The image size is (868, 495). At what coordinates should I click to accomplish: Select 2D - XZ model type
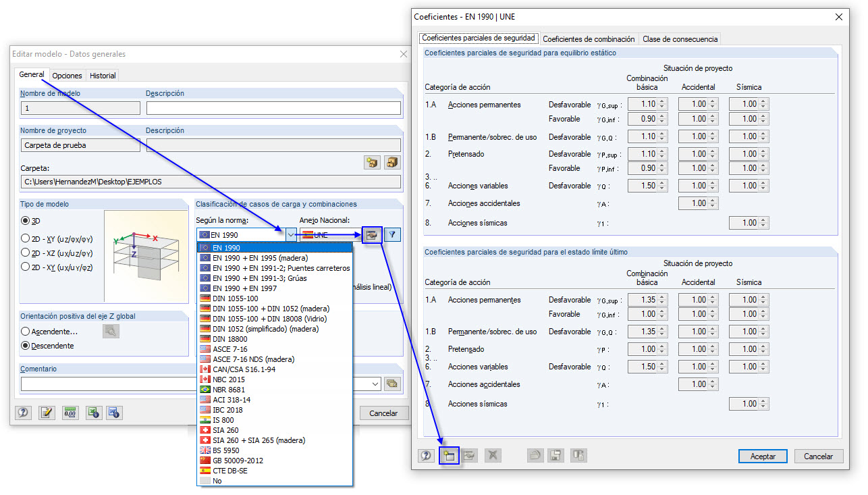point(26,253)
